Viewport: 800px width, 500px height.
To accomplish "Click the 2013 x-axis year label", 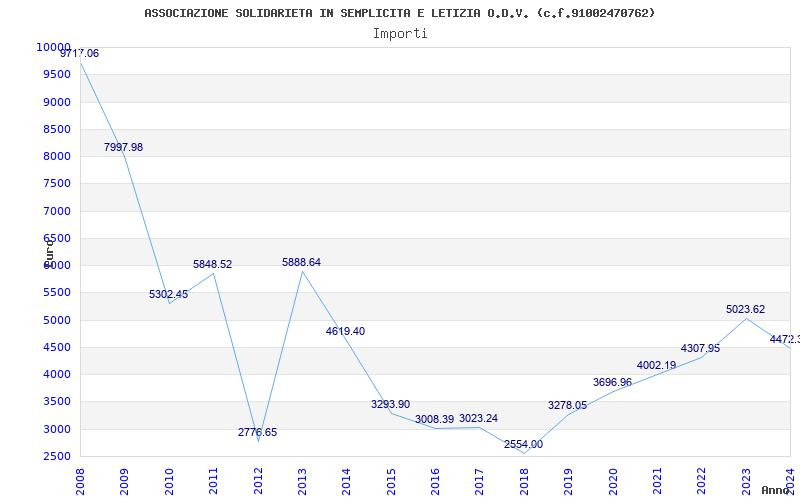I will [302, 481].
